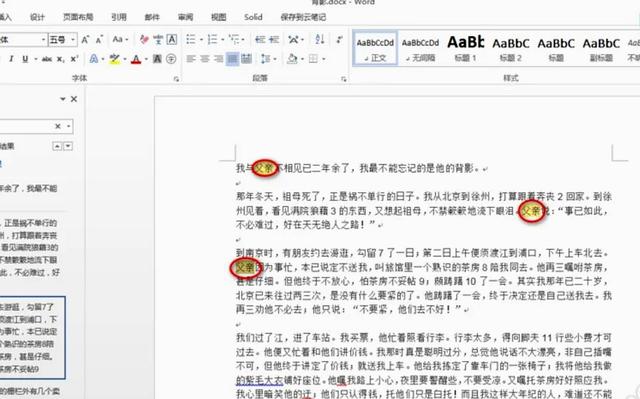Viewport: 640px width, 399px height.
Task: Open the 设计 ribbon tab
Action: click(37, 17)
